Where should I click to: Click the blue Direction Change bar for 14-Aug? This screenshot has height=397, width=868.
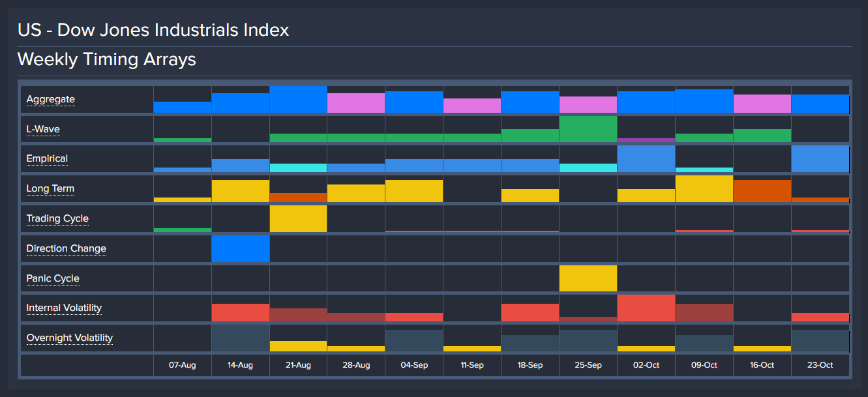[x=241, y=248]
